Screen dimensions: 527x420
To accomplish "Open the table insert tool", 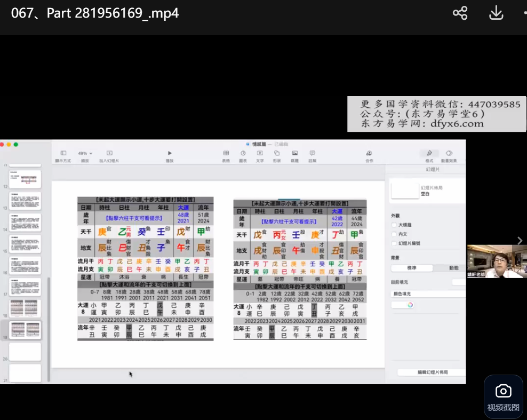I will (x=226, y=153).
